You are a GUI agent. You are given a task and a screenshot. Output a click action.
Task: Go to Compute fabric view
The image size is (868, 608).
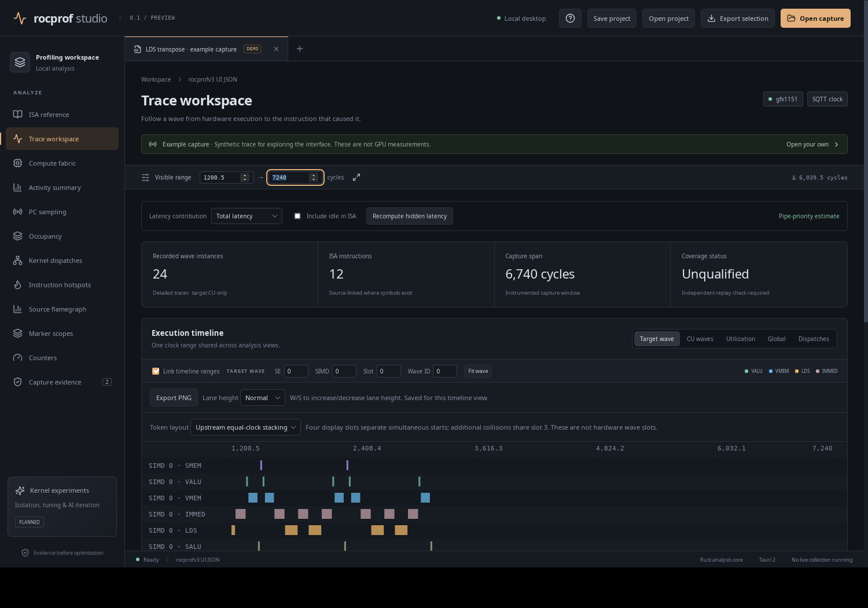[62, 163]
